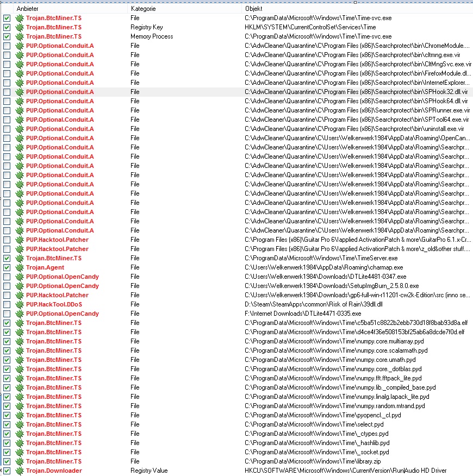Viewport: 473px width, 476px height.
Task: Select path ending in OpenCan...
Action: pos(357,138)
